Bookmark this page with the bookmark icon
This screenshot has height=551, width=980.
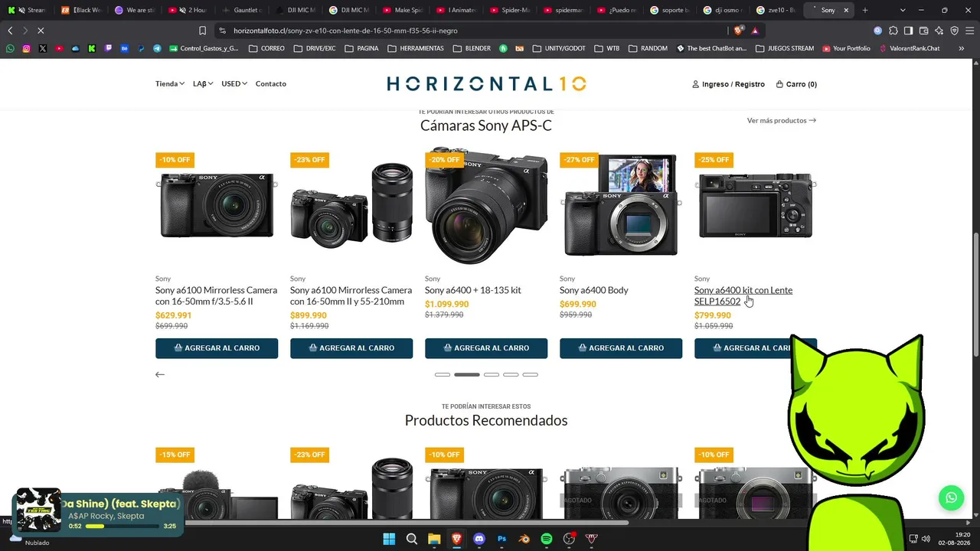[x=202, y=31]
